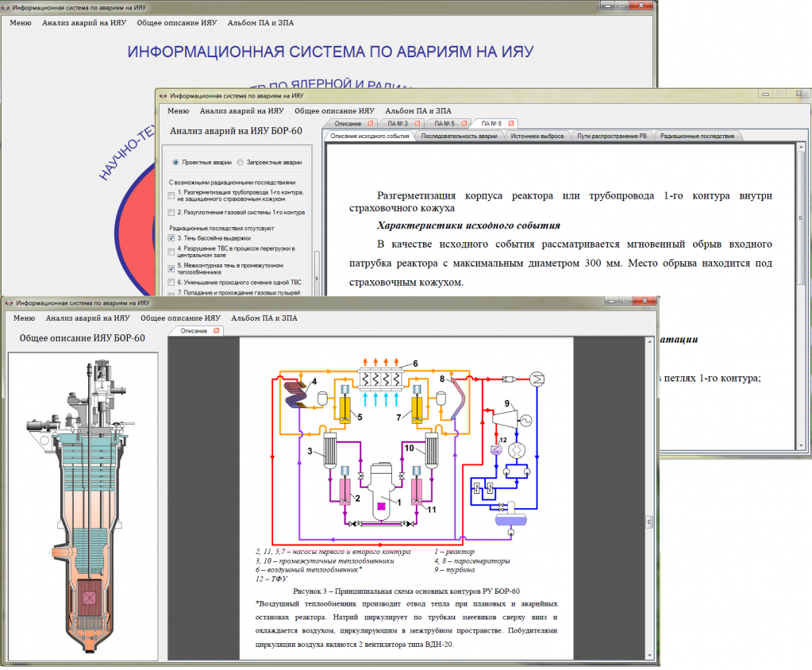Viewport: 812px width, 670px height.
Task: Close the Описание tab in accident analysis window
Action: point(370,123)
